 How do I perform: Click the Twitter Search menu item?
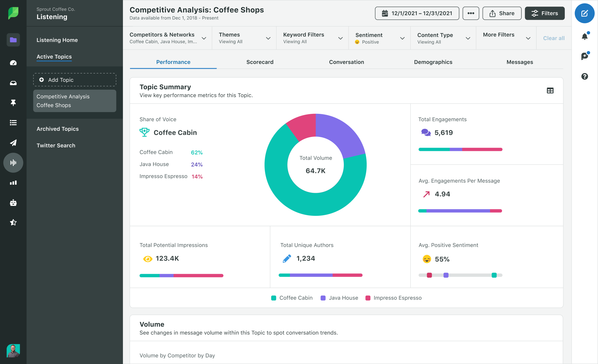(x=55, y=145)
